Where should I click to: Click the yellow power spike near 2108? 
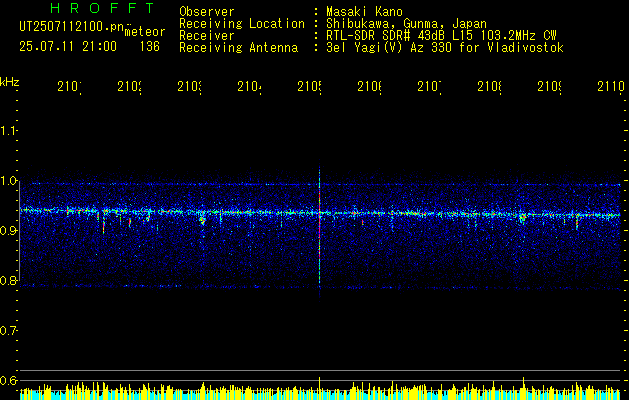pos(523,388)
